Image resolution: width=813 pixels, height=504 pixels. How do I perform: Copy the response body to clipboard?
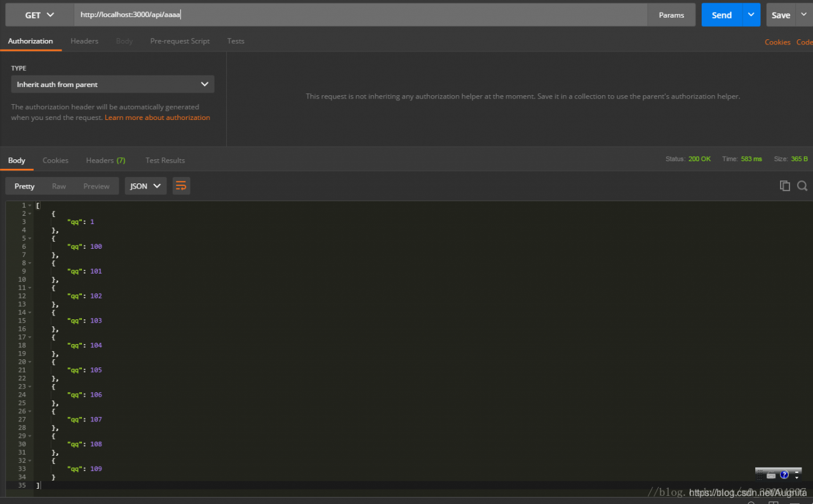785,186
